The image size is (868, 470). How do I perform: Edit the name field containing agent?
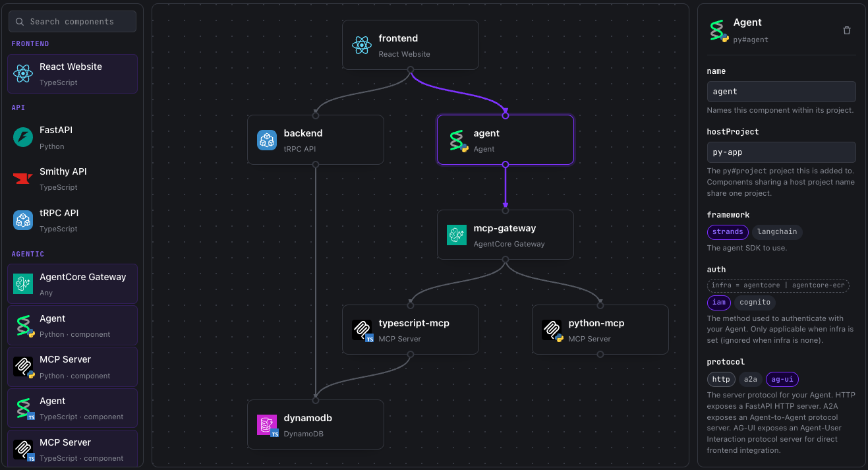click(x=781, y=92)
